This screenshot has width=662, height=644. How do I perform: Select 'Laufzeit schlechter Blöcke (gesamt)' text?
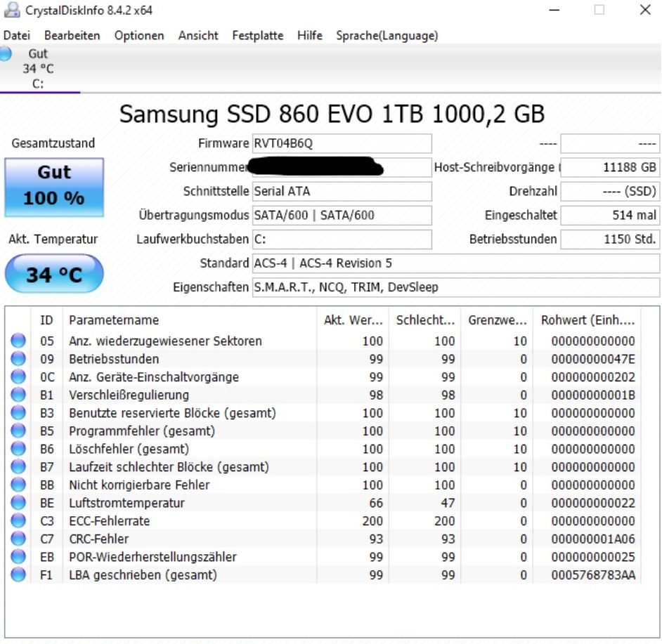[169, 467]
